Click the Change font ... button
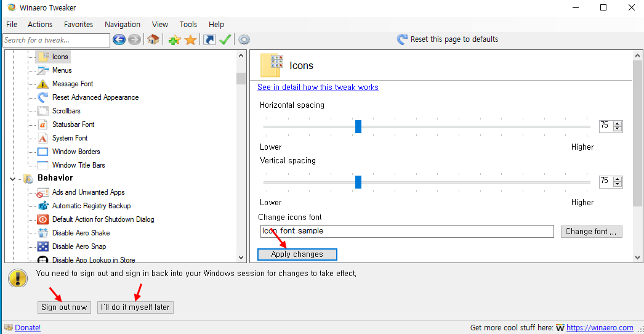 click(591, 231)
